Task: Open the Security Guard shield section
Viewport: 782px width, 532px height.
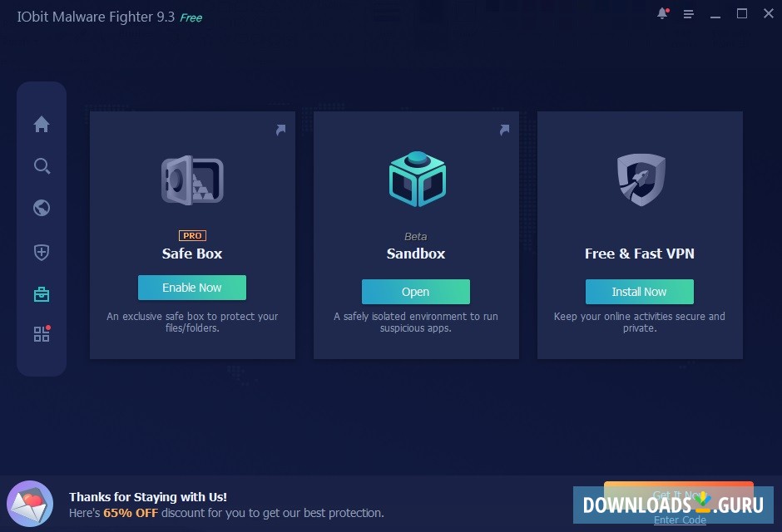Action: [x=42, y=252]
